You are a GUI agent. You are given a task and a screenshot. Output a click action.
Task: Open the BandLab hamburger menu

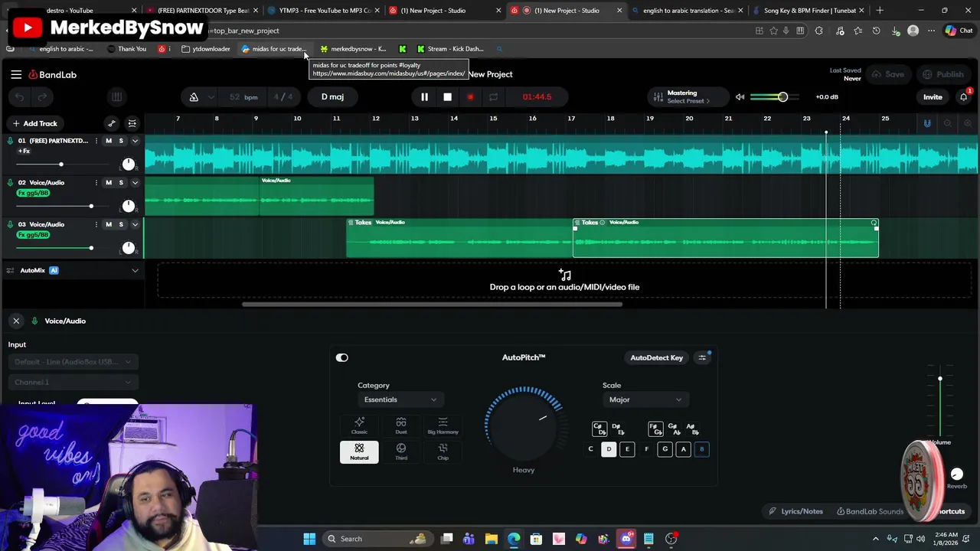pyautogui.click(x=16, y=74)
